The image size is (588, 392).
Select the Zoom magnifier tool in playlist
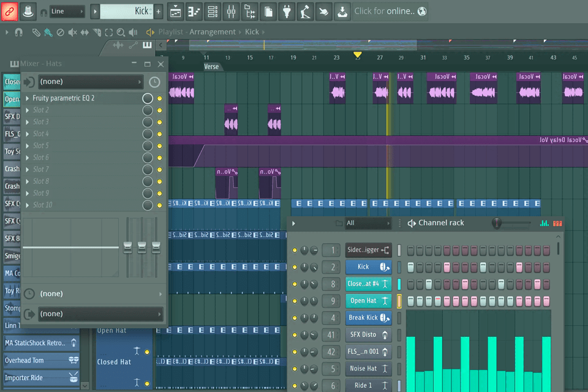tap(121, 32)
